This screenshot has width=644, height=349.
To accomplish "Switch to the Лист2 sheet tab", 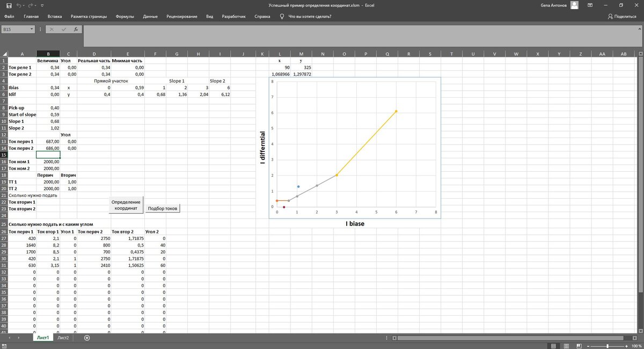I will click(x=63, y=338).
